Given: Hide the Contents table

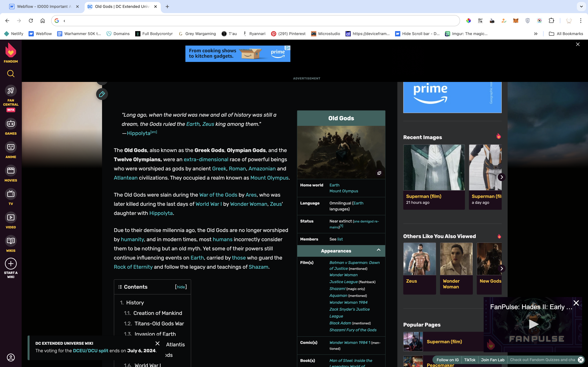Looking at the screenshot, I should (x=181, y=287).
